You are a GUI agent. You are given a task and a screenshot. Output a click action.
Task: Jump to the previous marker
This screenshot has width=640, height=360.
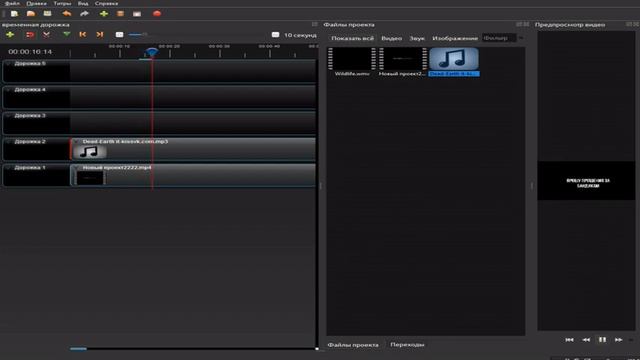click(83, 35)
